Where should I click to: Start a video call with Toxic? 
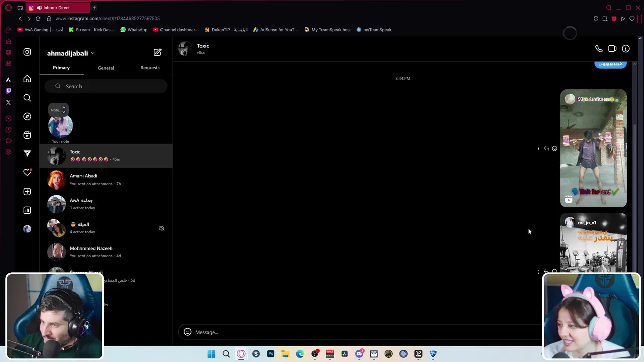(612, 49)
